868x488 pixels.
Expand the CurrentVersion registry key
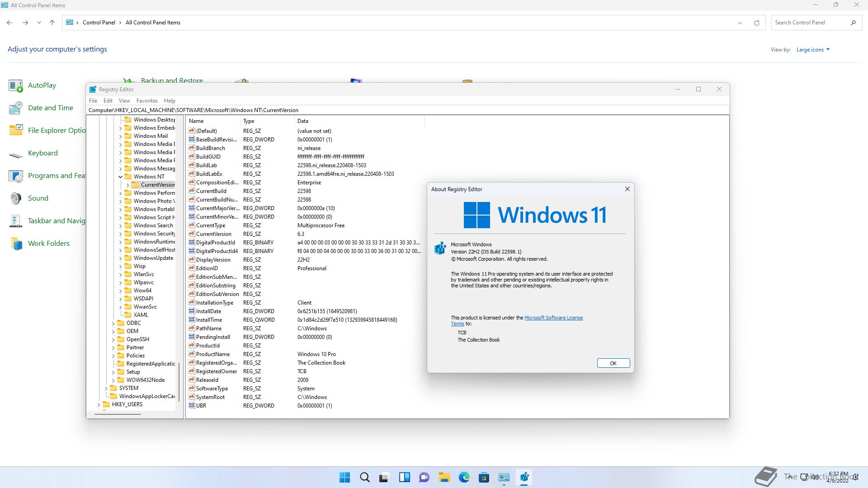click(127, 185)
